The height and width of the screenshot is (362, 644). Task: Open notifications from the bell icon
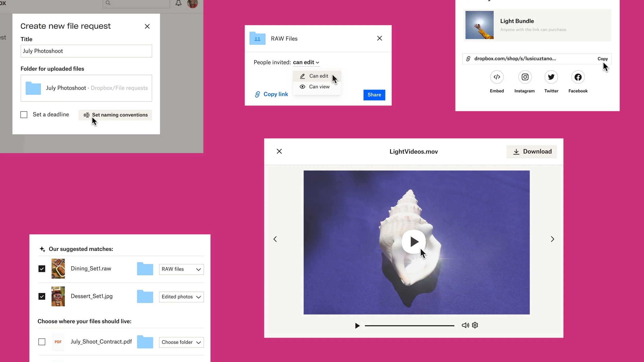pos(178,3)
